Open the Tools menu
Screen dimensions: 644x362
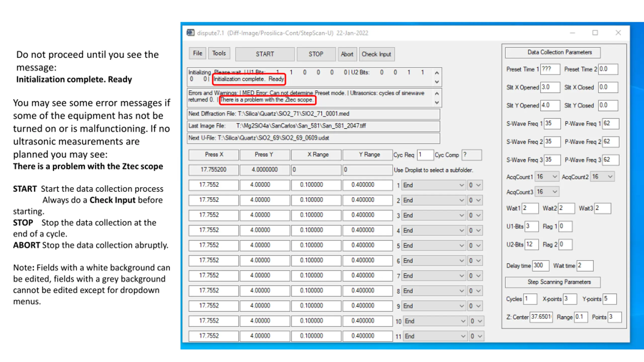(219, 53)
